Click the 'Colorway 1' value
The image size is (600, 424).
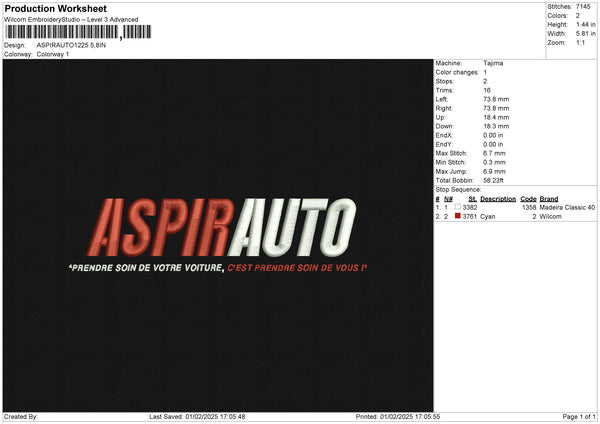(53, 54)
